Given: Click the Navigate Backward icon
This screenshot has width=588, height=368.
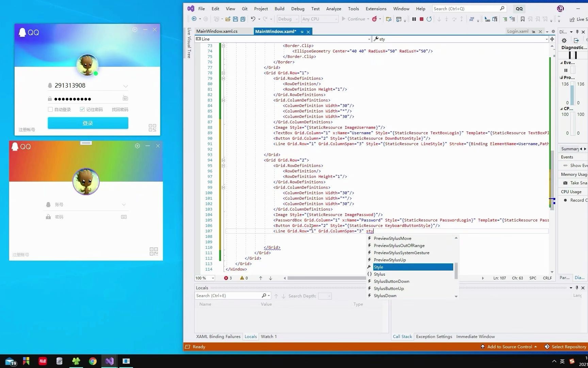Looking at the screenshot, I should pyautogui.click(x=194, y=19).
